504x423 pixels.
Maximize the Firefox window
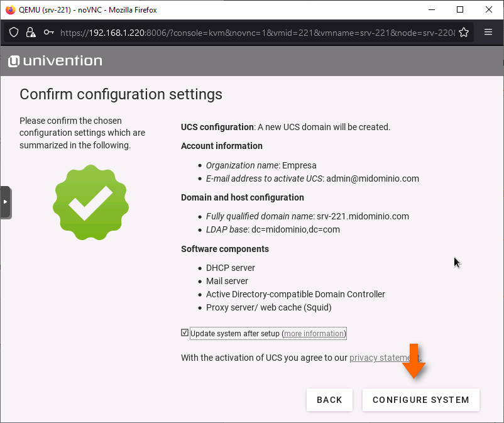tap(460, 9)
